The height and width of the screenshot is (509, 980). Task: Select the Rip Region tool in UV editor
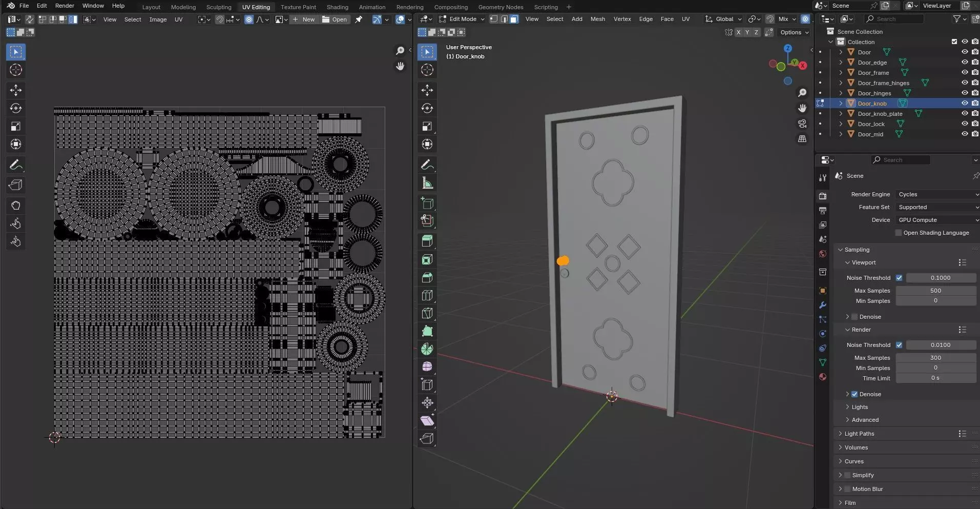coord(16,185)
